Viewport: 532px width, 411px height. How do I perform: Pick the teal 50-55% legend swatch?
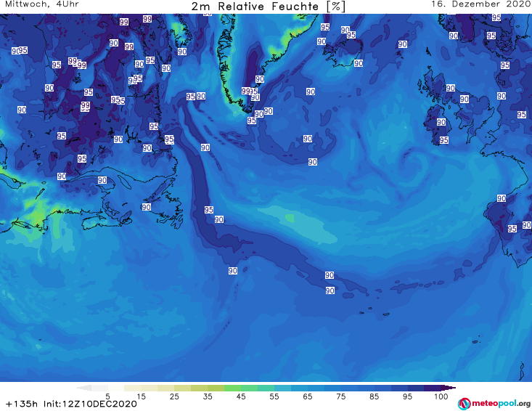[x=266, y=388]
